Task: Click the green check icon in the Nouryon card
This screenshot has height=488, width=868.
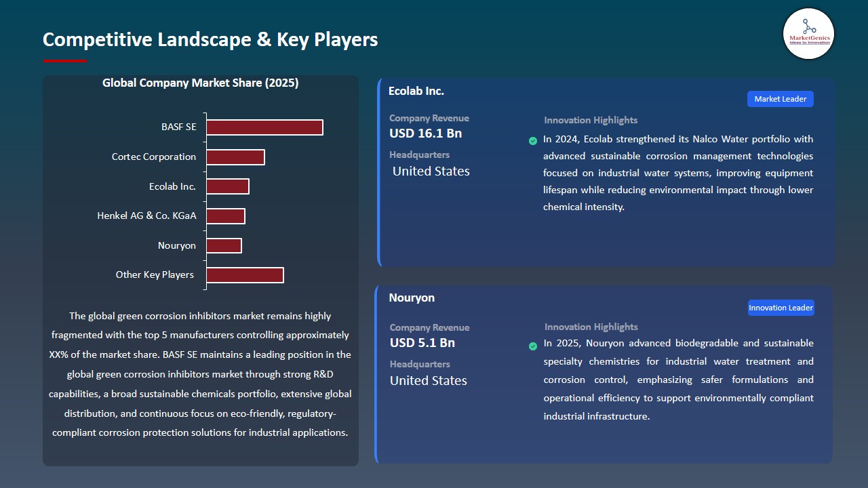Action: pyautogui.click(x=533, y=346)
